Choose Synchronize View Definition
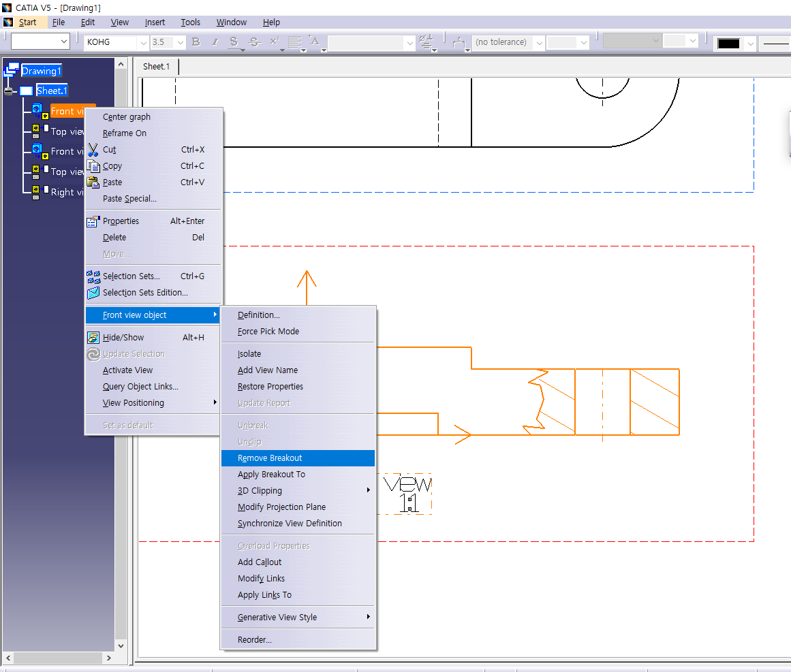791x672 pixels. 298,524
